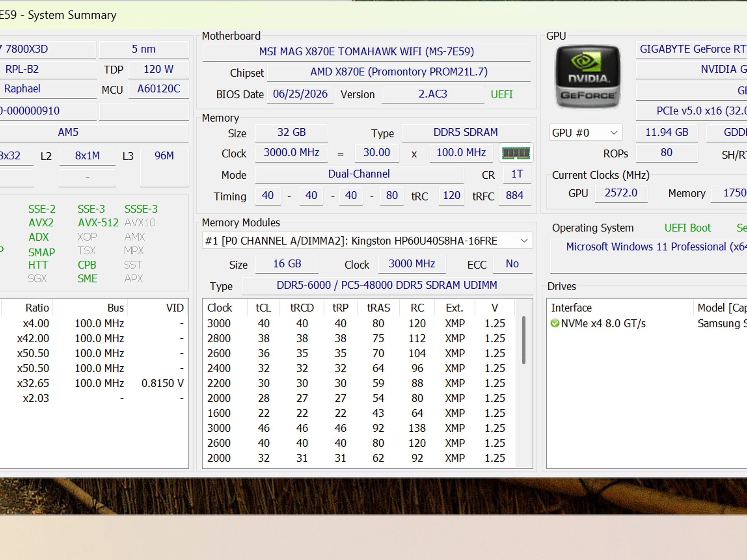Image resolution: width=747 pixels, height=560 pixels.
Task: Click the tRC 120 timing value
Action: point(452,196)
